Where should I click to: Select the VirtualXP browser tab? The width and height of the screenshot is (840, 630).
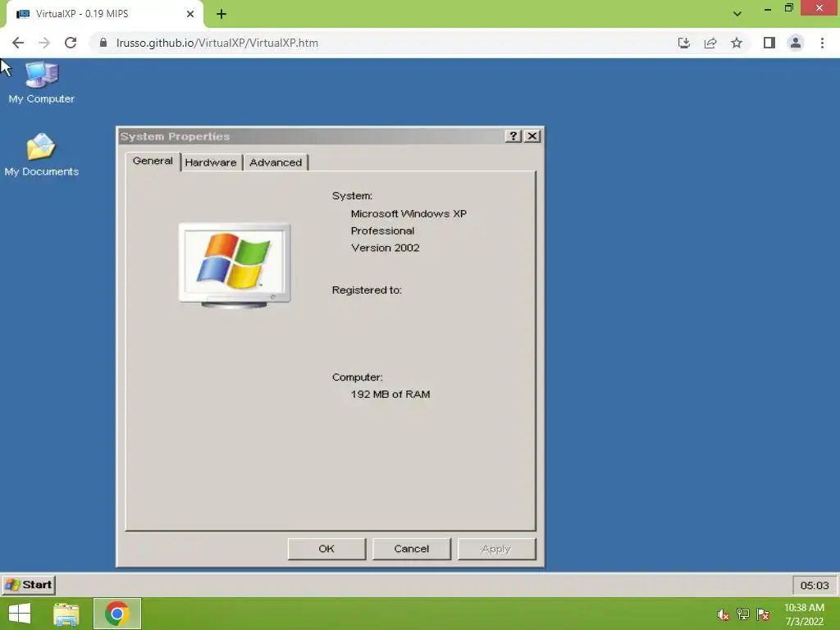coord(104,14)
